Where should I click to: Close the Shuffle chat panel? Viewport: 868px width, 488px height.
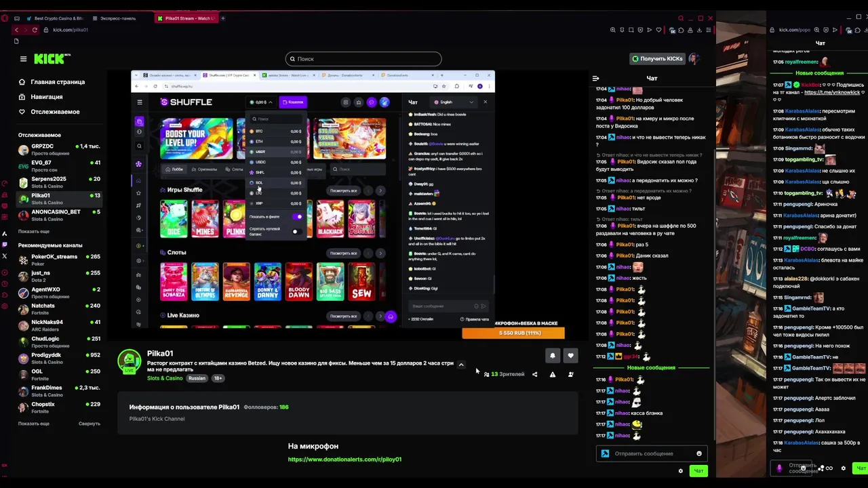[485, 102]
